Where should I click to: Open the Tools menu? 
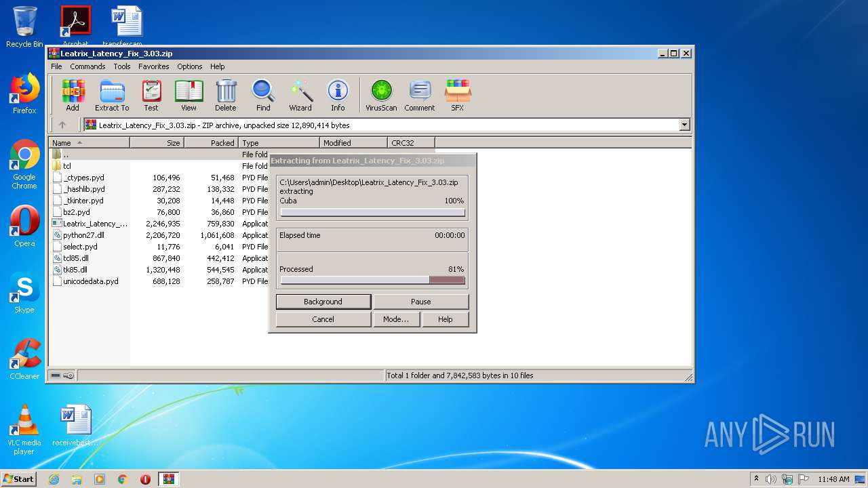point(122,66)
